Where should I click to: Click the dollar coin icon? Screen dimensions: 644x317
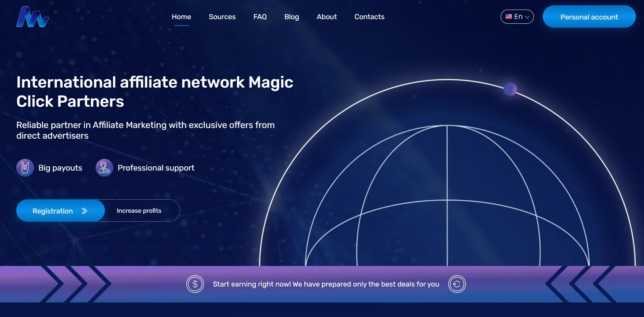click(195, 284)
